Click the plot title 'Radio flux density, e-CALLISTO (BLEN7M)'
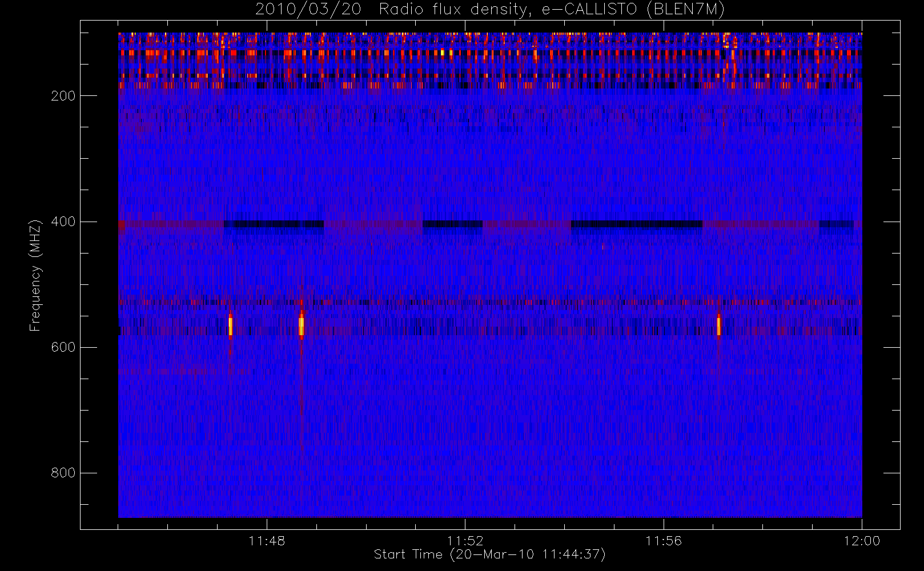This screenshot has width=924, height=571. [x=552, y=10]
